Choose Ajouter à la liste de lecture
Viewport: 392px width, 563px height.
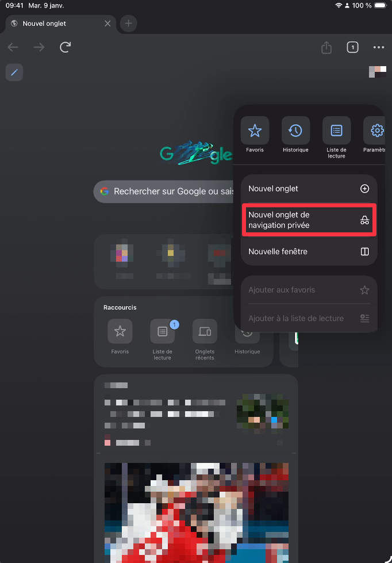(309, 319)
